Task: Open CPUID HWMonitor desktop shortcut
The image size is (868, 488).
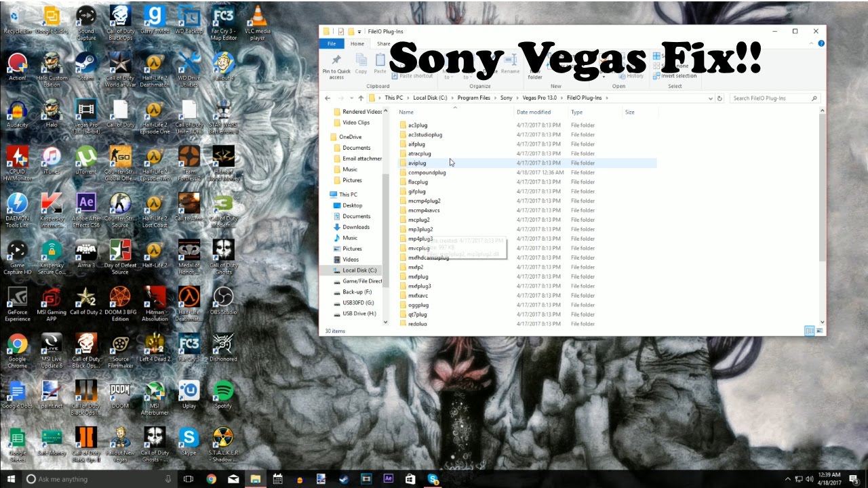Action: (17, 164)
